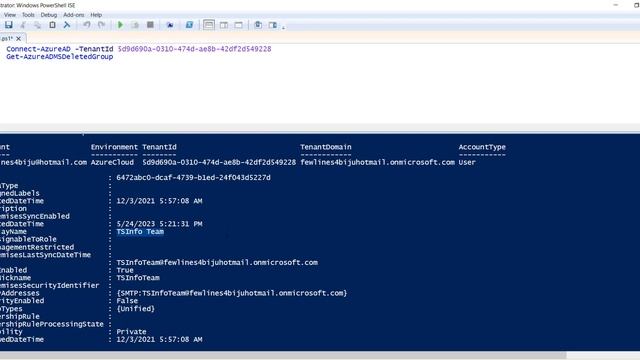Open the Add-ons menu
This screenshot has height=360, width=640.
(x=73, y=15)
